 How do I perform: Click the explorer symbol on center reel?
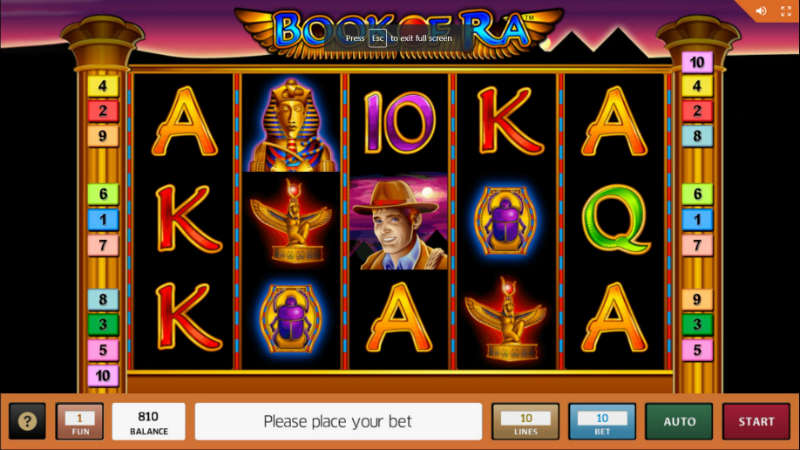[x=399, y=223]
